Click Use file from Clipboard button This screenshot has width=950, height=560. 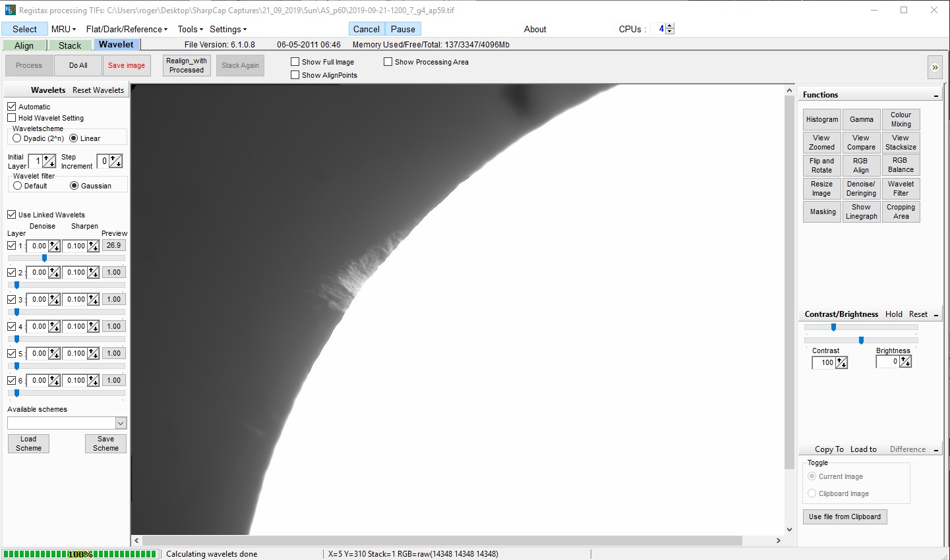845,517
